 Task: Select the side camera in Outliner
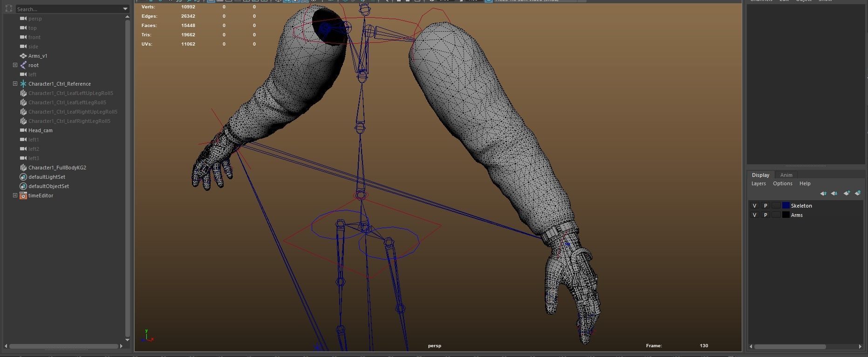pyautogui.click(x=33, y=47)
